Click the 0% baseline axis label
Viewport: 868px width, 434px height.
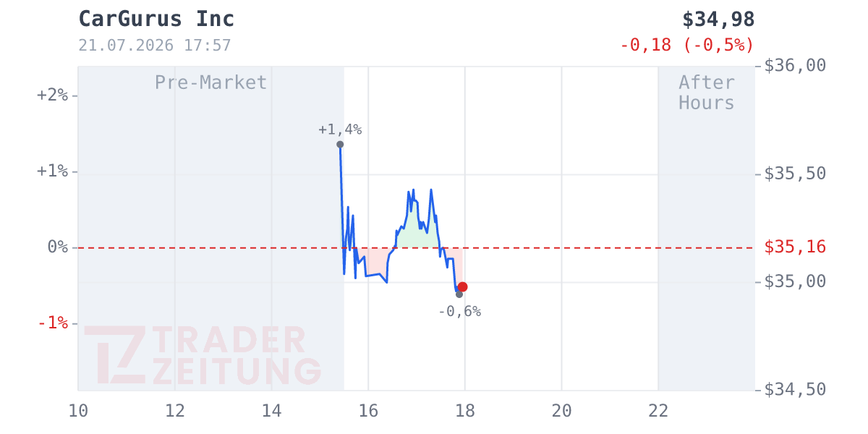click(x=57, y=247)
